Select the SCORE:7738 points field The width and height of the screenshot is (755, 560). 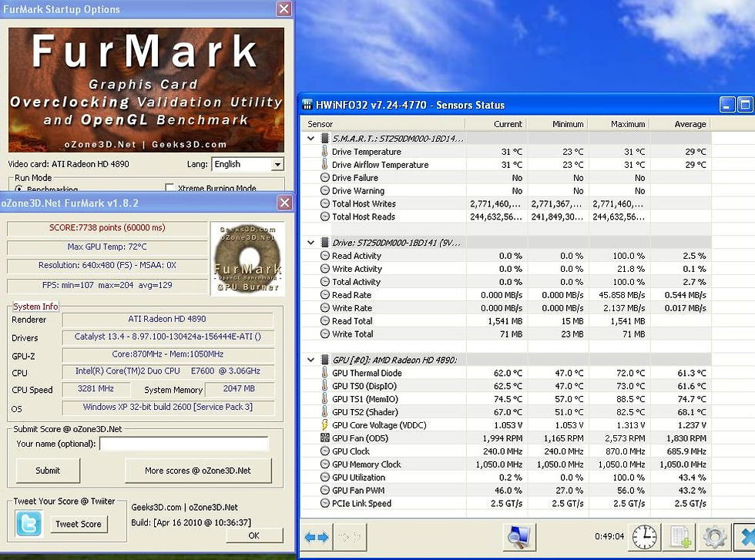107,228
